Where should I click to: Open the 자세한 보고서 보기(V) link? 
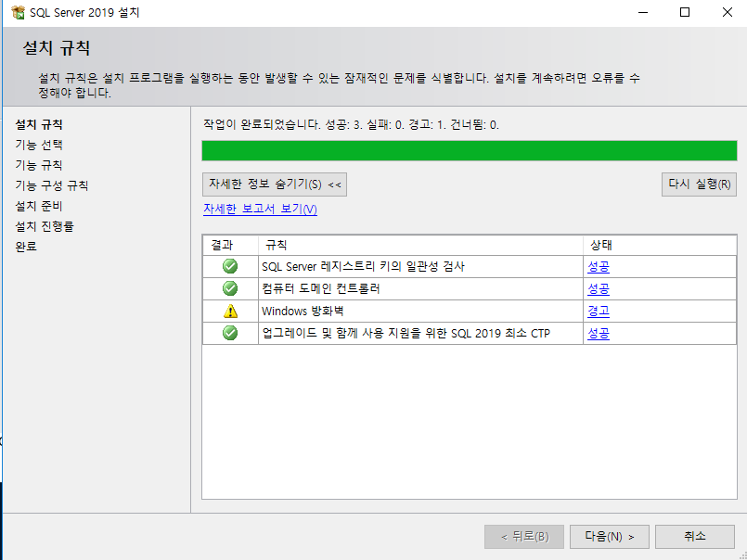coord(260,209)
